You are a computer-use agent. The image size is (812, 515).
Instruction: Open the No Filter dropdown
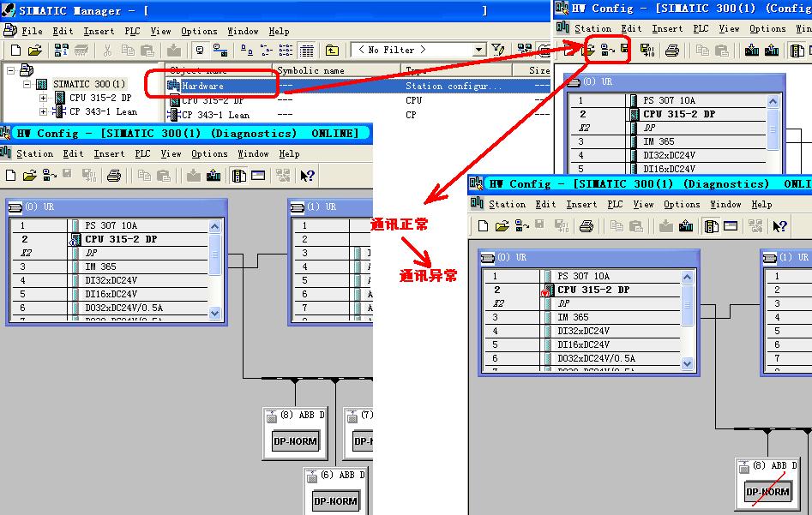479,51
